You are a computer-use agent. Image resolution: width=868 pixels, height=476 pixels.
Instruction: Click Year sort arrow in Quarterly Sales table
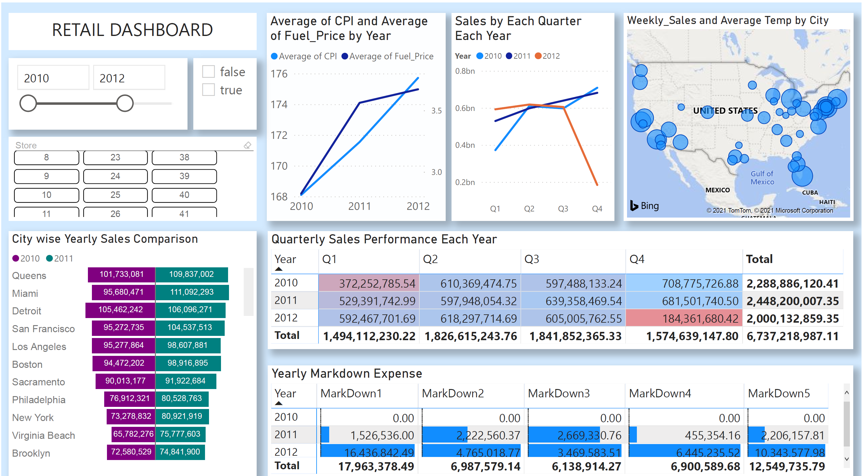coord(279,269)
